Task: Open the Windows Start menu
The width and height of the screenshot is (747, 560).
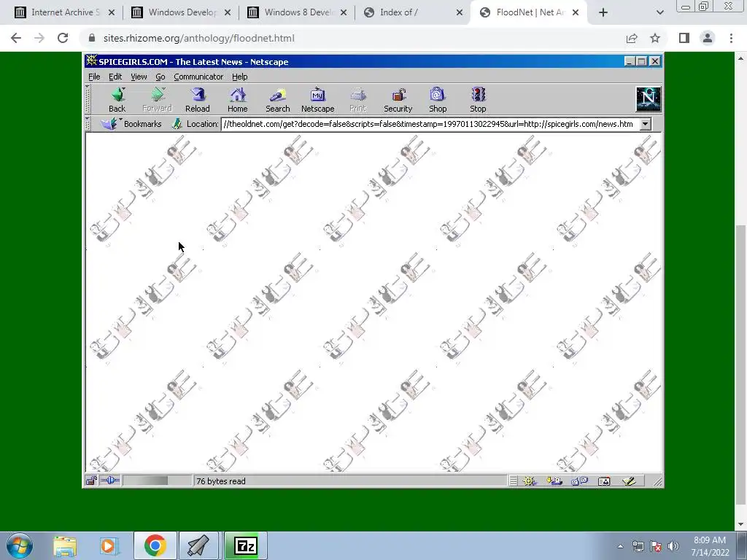Action: [x=19, y=545]
